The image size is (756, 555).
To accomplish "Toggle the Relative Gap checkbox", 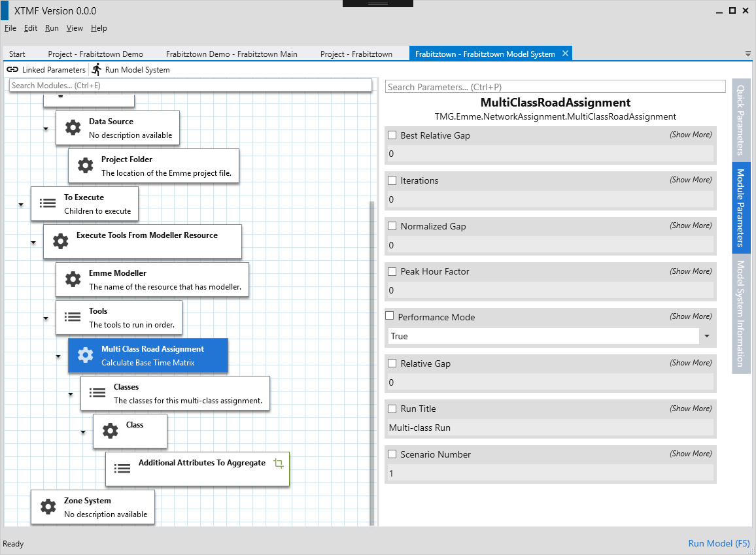I will [x=392, y=363].
